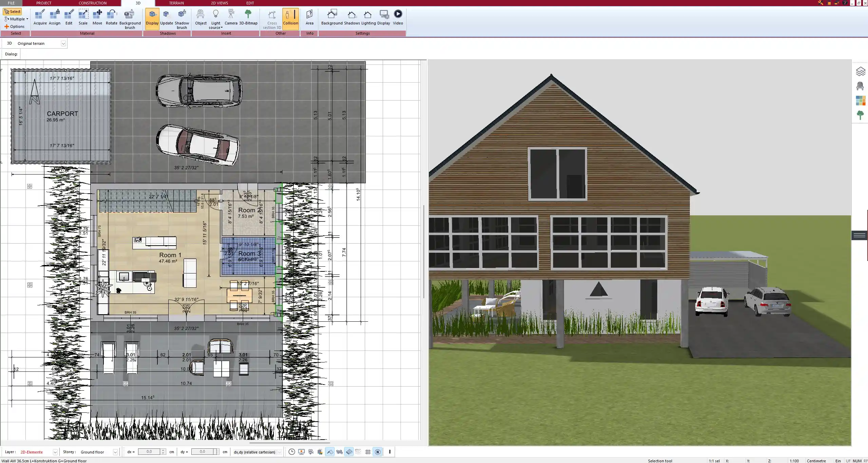
Task: Open the plants catalog in the right sidebar
Action: tap(861, 115)
